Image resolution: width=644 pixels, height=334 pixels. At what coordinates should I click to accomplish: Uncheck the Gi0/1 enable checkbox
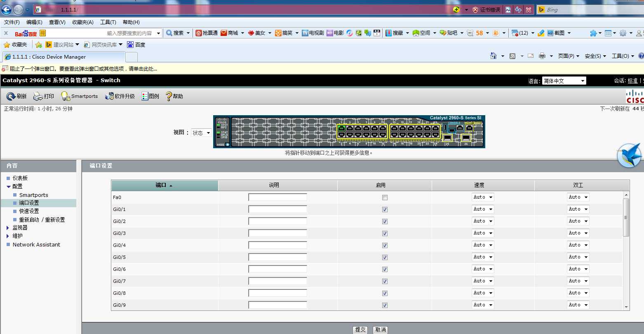[x=385, y=209]
